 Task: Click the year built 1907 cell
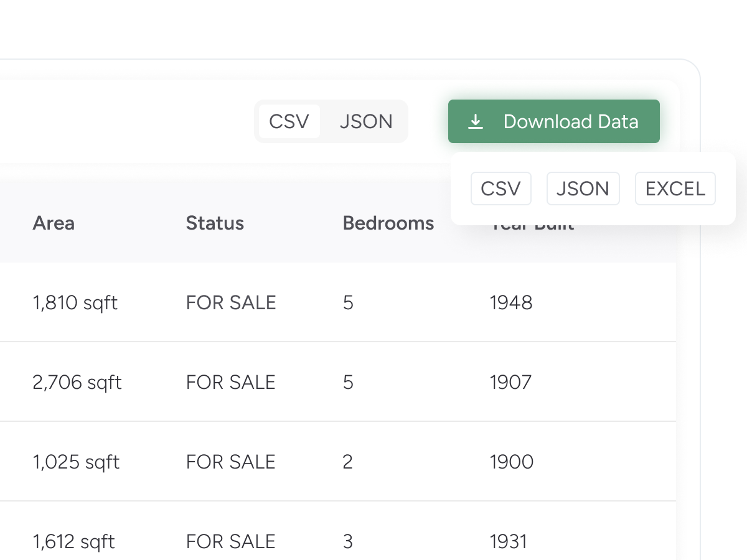tap(510, 382)
